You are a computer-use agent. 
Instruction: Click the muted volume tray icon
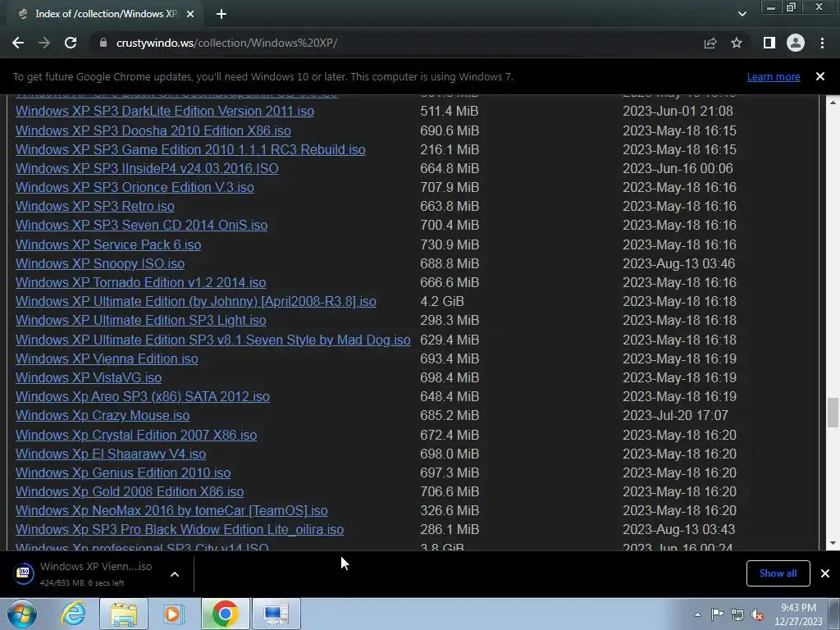(x=757, y=614)
